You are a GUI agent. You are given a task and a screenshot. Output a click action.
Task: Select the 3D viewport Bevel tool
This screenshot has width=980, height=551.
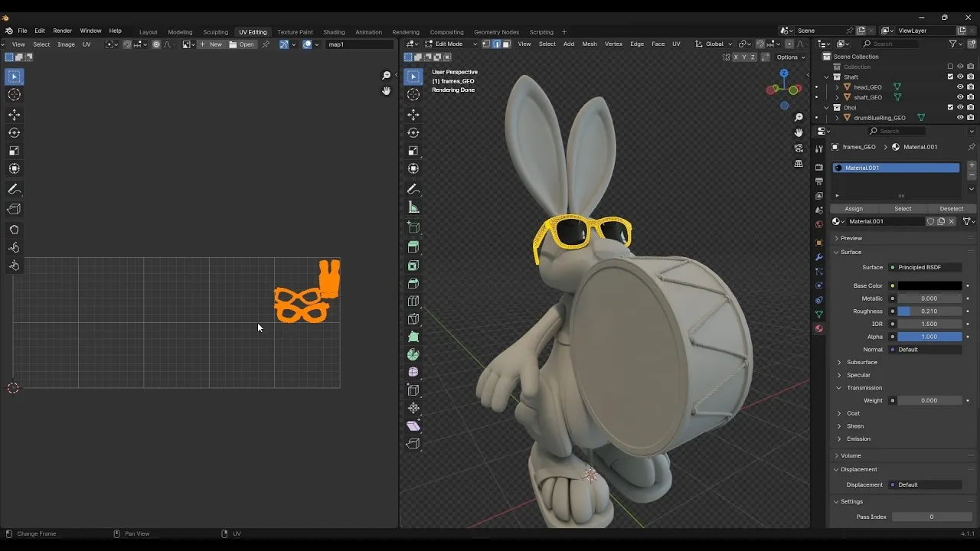tap(413, 283)
